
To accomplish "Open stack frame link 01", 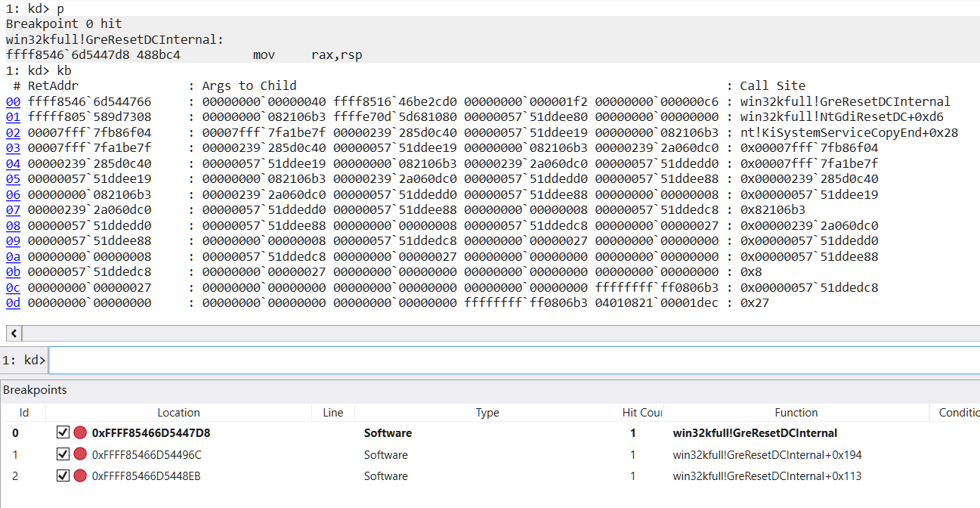I will tap(13, 117).
